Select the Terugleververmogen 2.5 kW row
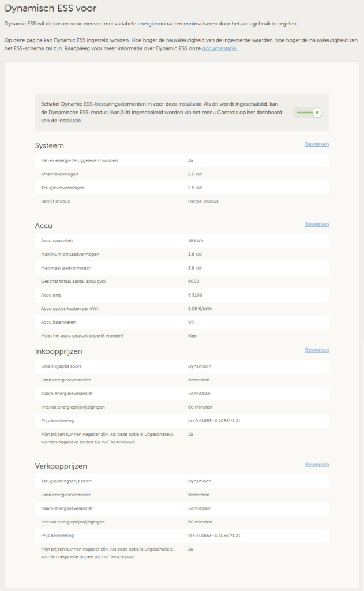 pos(182,188)
